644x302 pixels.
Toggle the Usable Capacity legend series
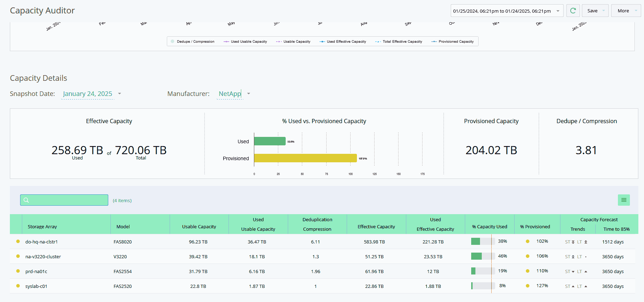click(293, 42)
